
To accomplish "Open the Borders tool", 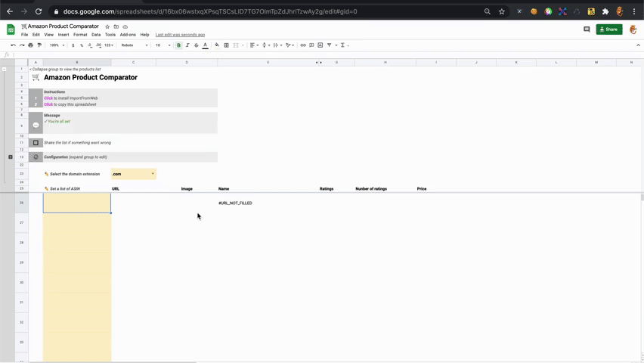I will pos(226,45).
